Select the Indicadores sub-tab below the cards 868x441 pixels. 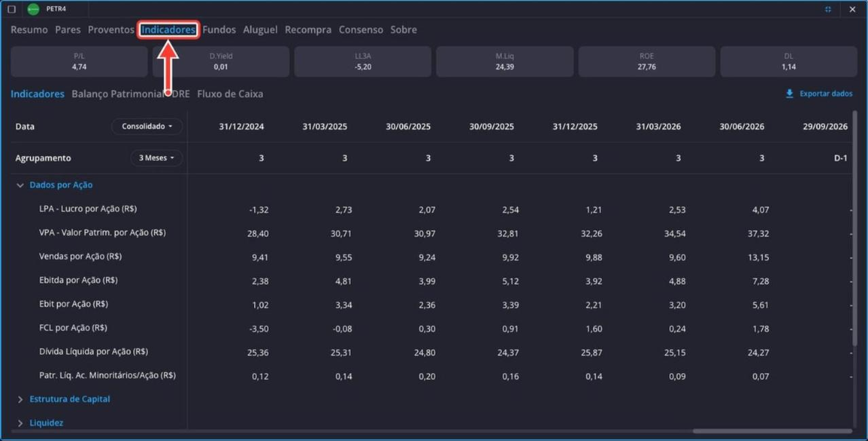37,94
